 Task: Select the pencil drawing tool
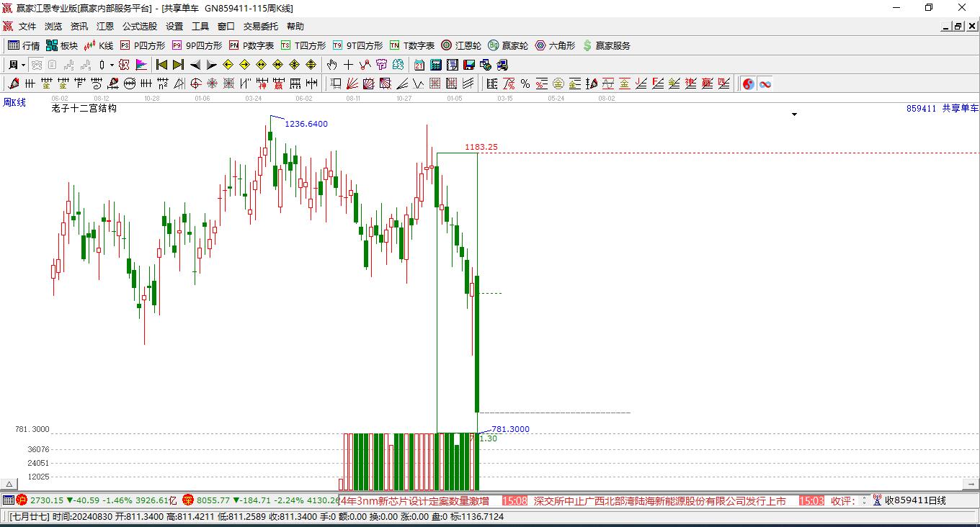14,84
